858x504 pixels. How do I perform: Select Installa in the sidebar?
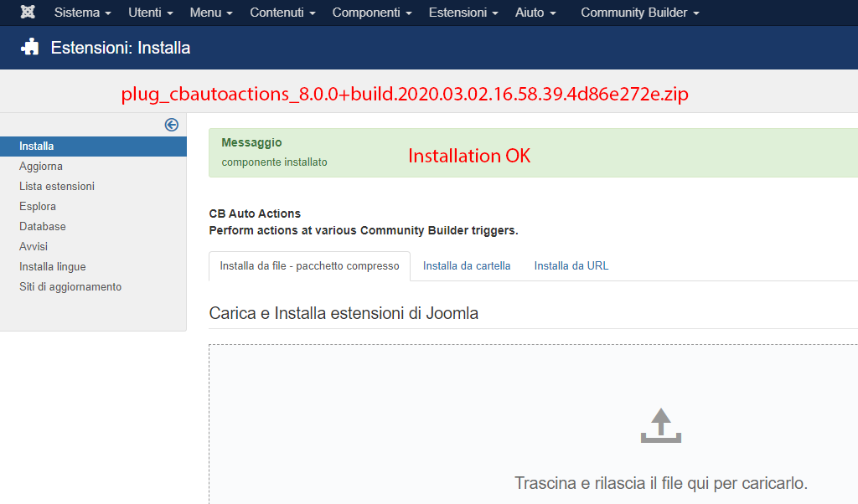point(93,146)
